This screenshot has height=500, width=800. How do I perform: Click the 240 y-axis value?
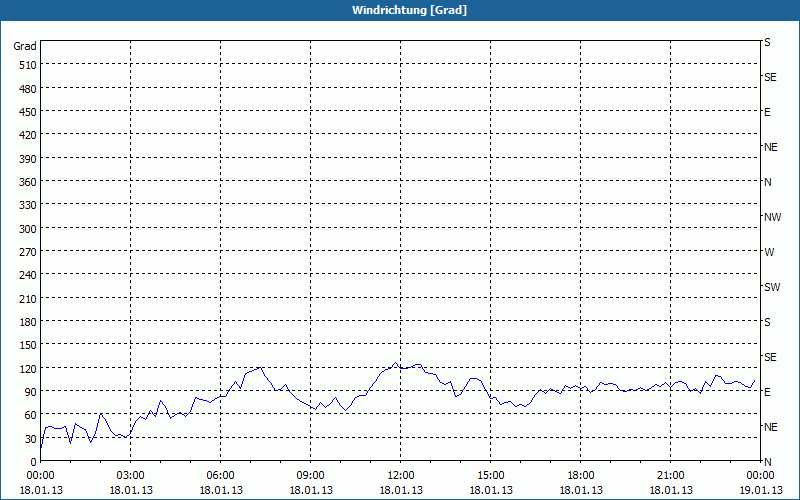[x=28, y=276]
